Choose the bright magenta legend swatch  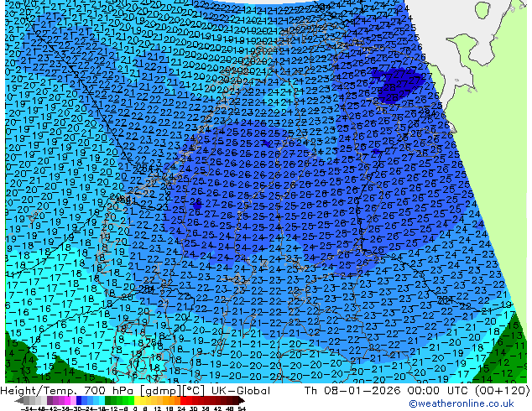click(x=67, y=401)
